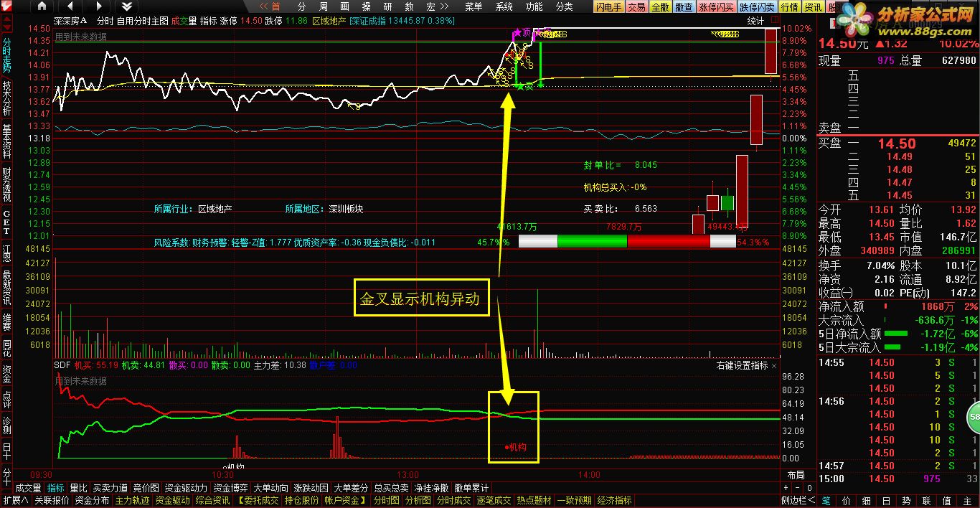The image size is (980, 508).
Task: Expand the 扩展 panel at the bottom left
Action: [x=16, y=500]
